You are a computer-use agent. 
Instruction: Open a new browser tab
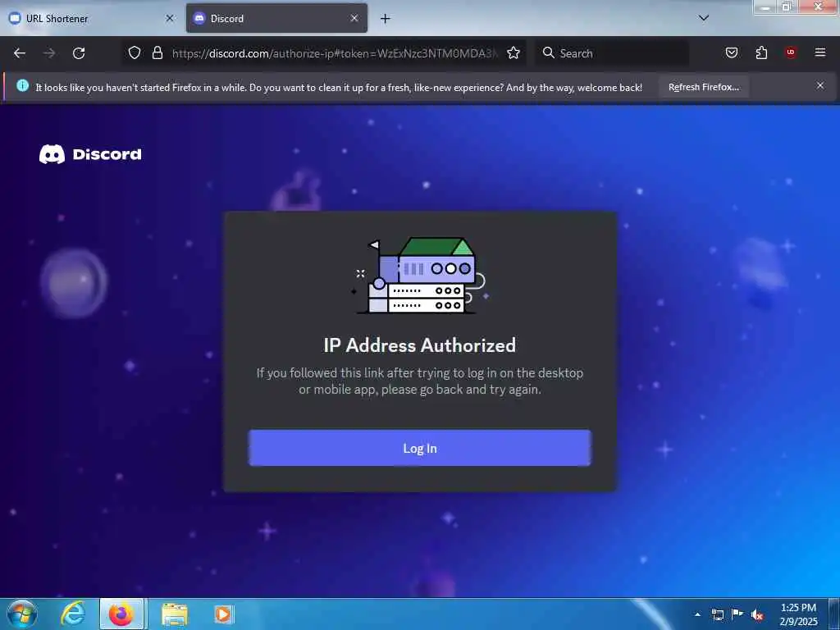(x=386, y=19)
